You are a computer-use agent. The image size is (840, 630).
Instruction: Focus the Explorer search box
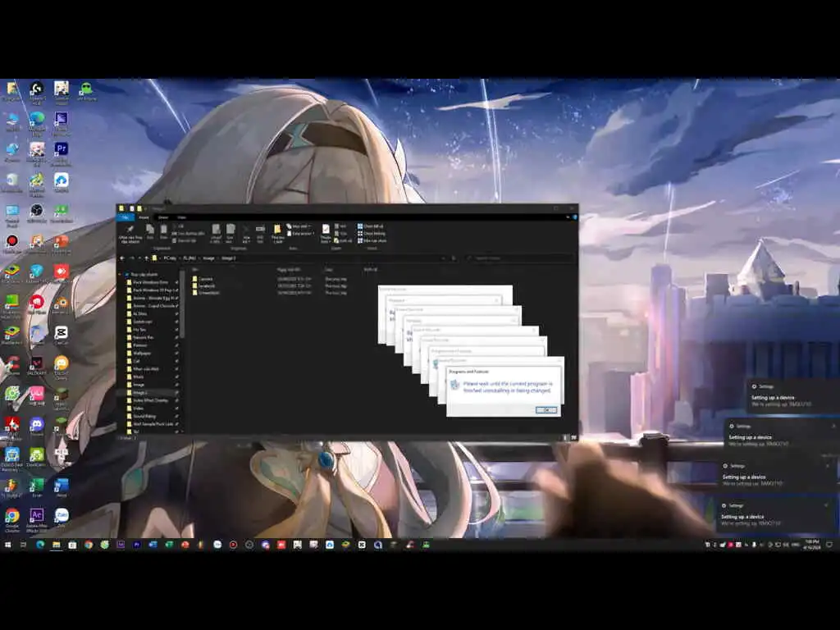click(518, 258)
